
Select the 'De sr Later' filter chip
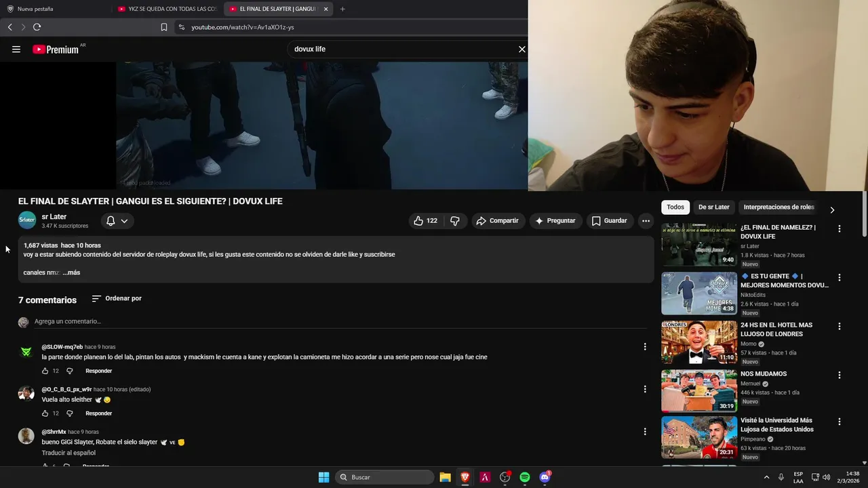pos(714,207)
